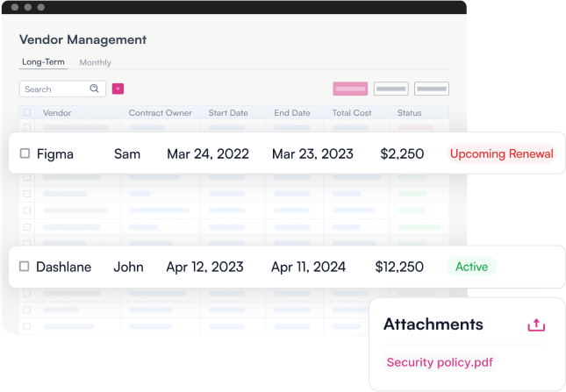Open the Security policy.pdf attachment
Viewport: 566px width, 392px height.
pos(440,362)
